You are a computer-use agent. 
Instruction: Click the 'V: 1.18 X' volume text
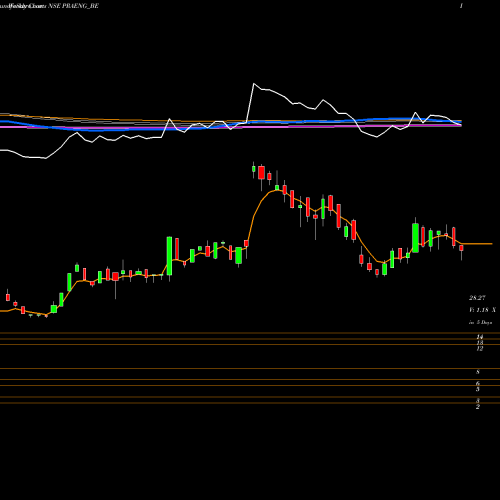pos(482,310)
